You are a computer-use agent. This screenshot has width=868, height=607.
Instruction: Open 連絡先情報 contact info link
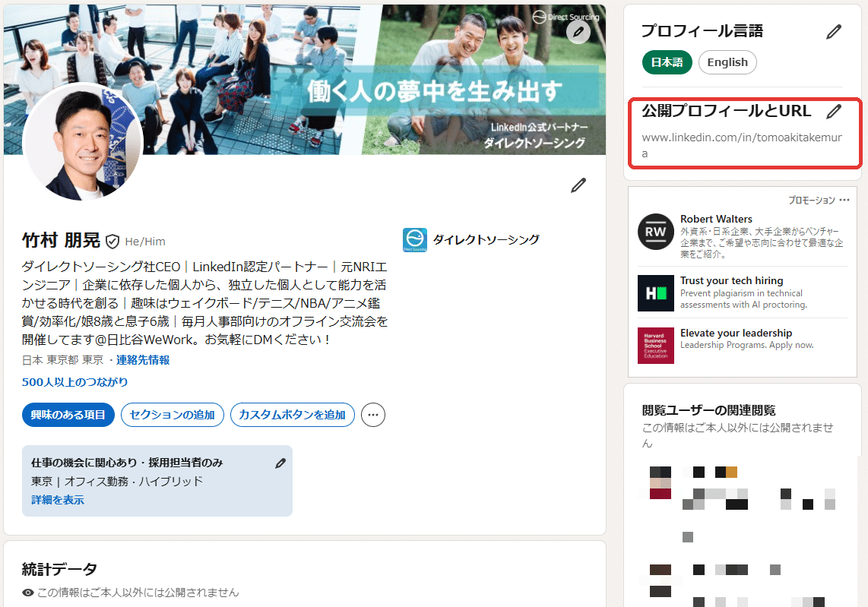[x=143, y=359]
